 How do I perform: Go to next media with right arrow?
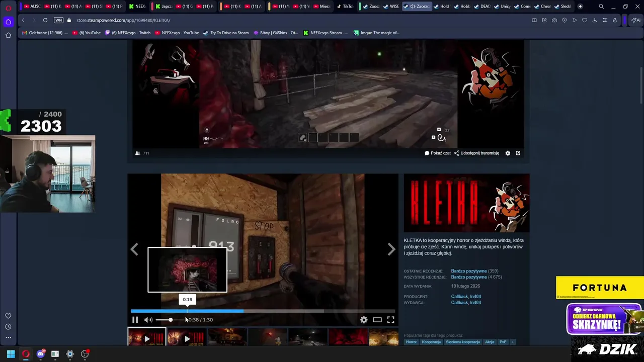pos(391,249)
